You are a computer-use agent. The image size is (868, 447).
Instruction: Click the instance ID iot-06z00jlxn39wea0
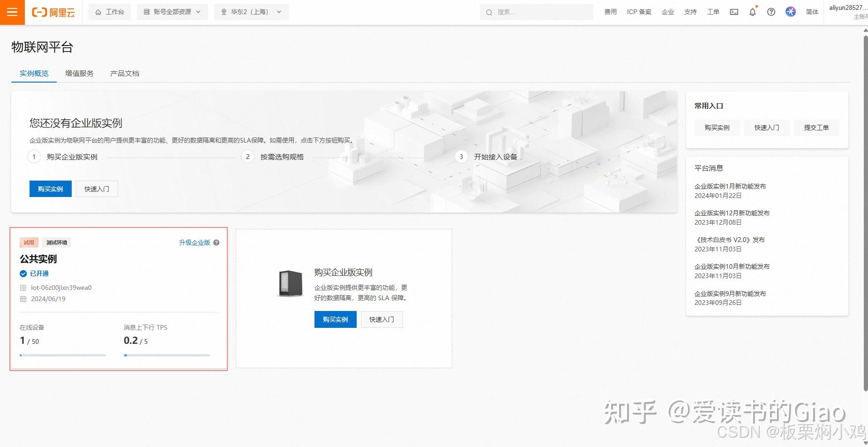(61, 288)
